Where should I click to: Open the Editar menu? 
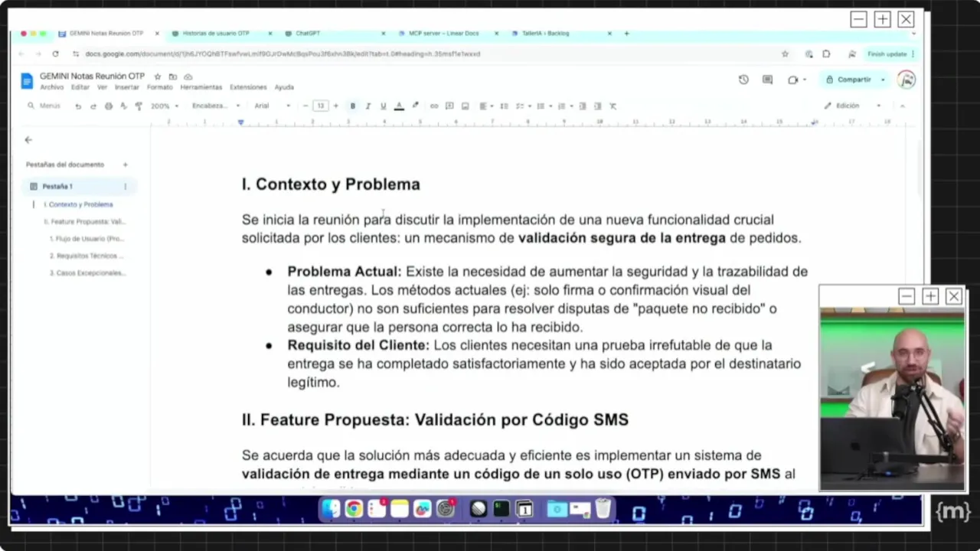tap(80, 87)
